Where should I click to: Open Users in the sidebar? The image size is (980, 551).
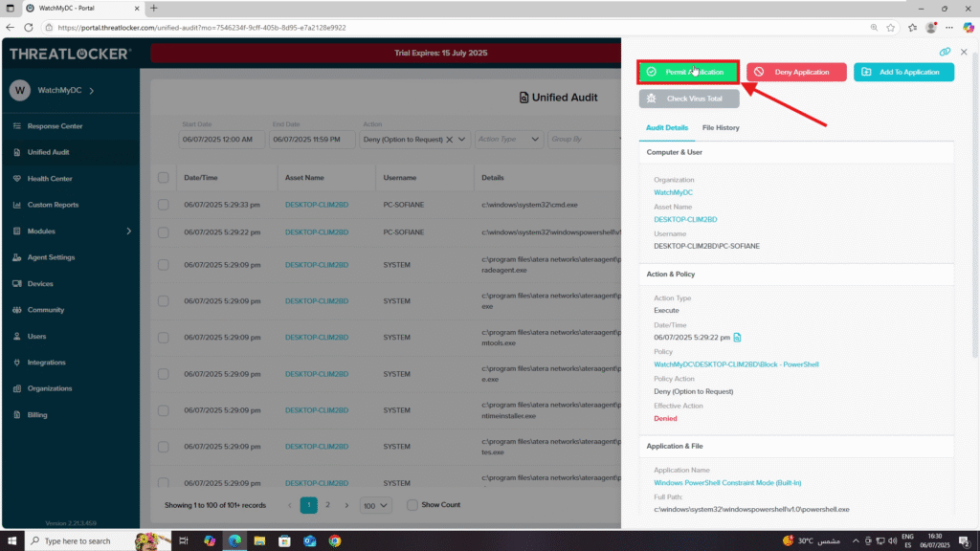point(36,336)
